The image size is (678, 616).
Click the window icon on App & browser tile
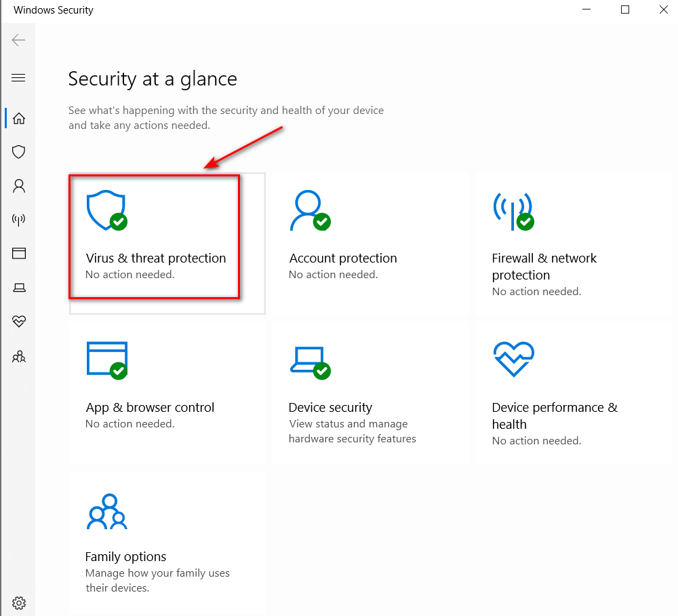[x=107, y=360]
